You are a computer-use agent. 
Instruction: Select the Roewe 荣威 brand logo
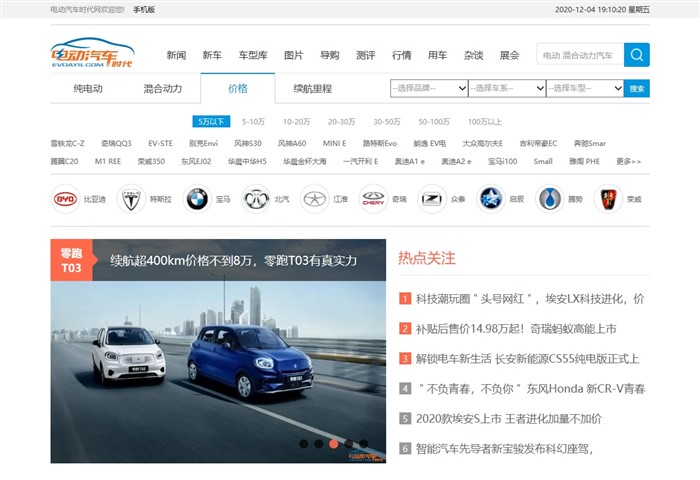click(608, 199)
